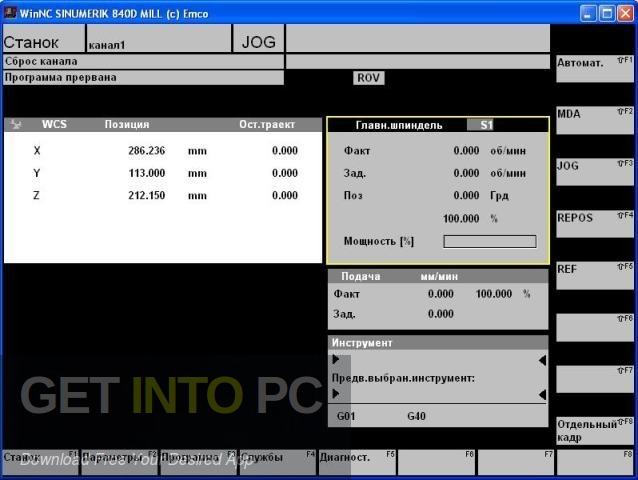This screenshot has height=480, width=638.
Task: Open the Диагност. bottom menu softkey
Action: 357,462
